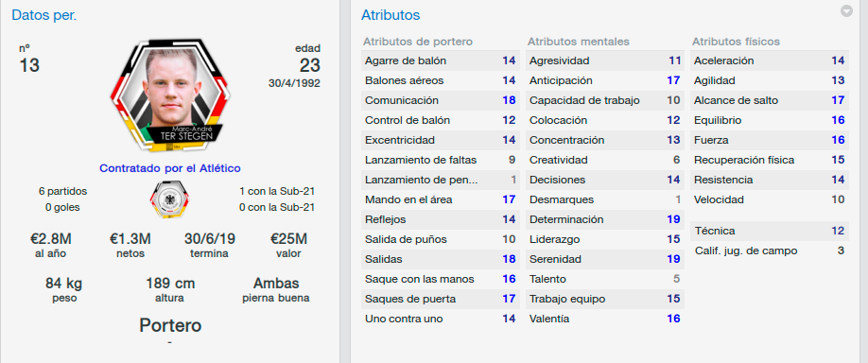Viewport: 868px width, 363px height.
Task: Click the 'Comunicación' attribute row
Action: click(x=441, y=101)
